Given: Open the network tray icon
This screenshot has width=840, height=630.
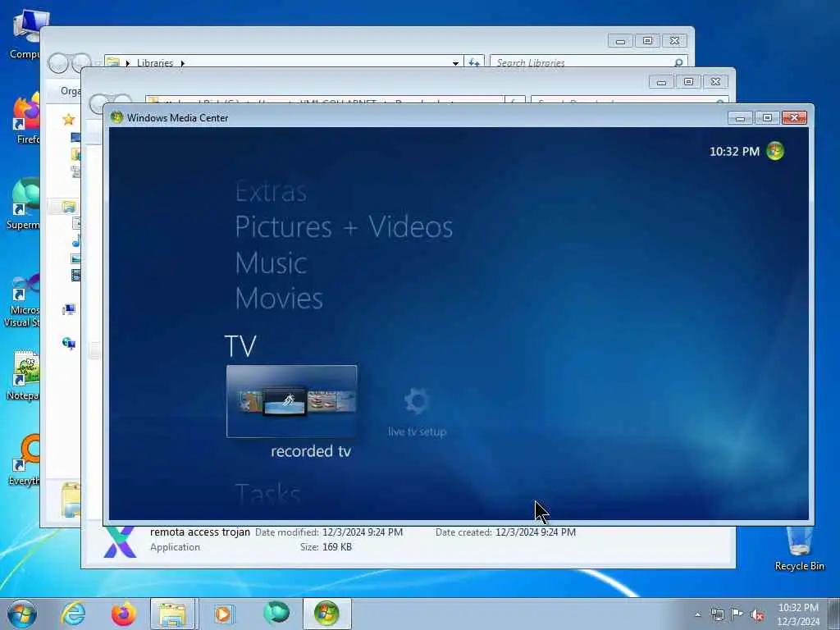Looking at the screenshot, I should [717, 614].
